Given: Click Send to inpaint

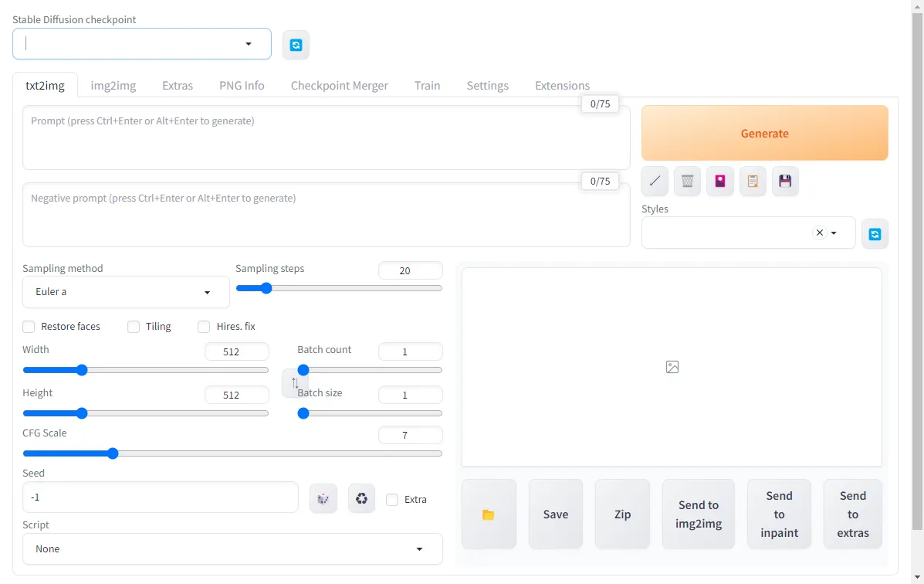Looking at the screenshot, I should click(779, 513).
